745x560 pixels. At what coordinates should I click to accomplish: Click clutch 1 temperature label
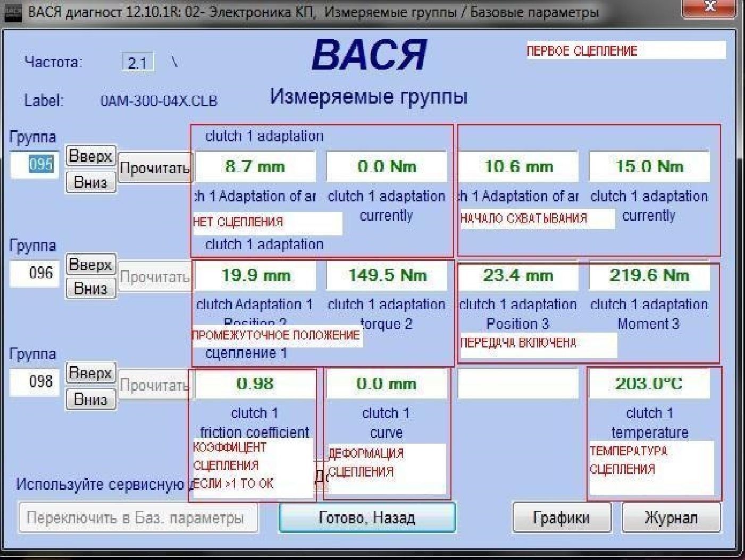pos(649,423)
